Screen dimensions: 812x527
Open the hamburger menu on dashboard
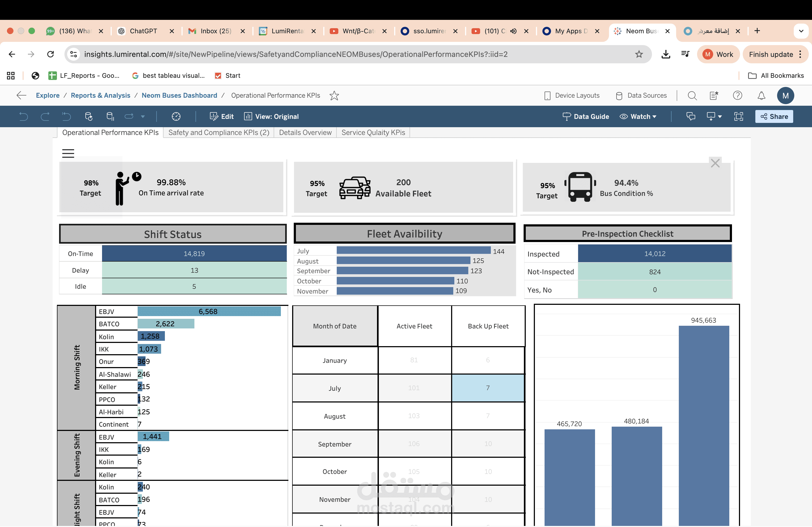click(68, 153)
